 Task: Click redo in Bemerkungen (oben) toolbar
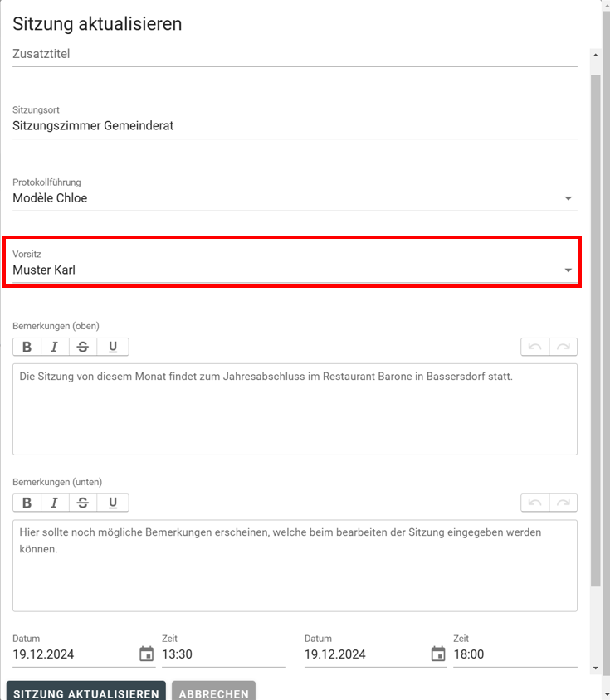click(x=563, y=347)
